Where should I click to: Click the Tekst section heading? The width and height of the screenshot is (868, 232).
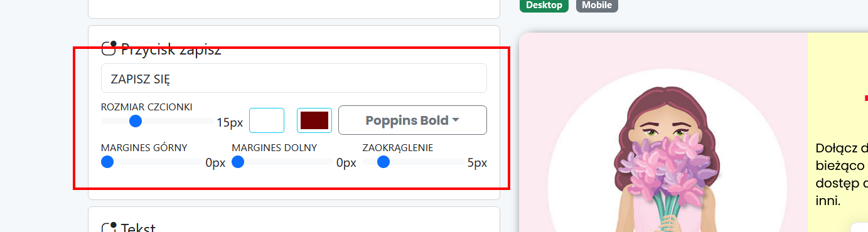[138, 228]
